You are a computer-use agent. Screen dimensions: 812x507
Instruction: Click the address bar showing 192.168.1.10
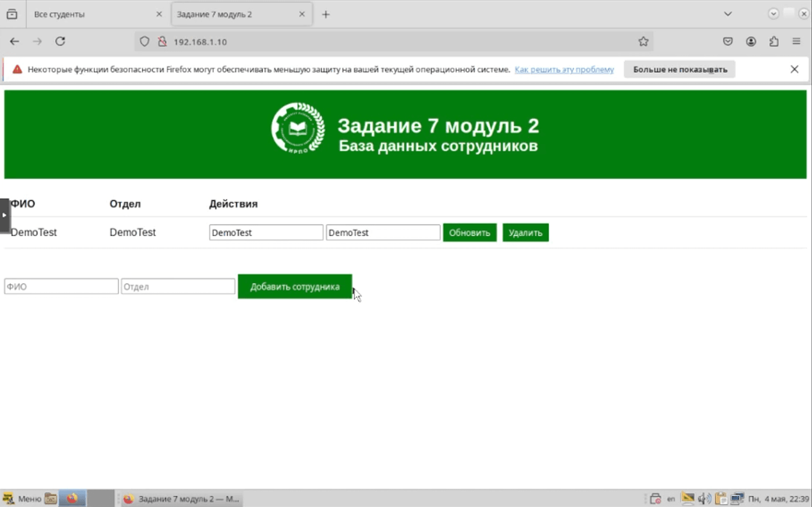pos(393,41)
